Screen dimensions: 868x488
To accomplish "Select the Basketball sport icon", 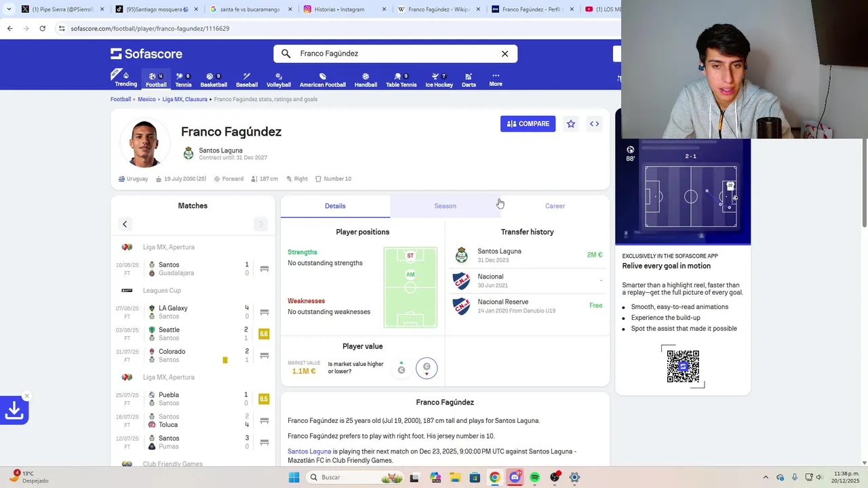I will (x=214, y=79).
